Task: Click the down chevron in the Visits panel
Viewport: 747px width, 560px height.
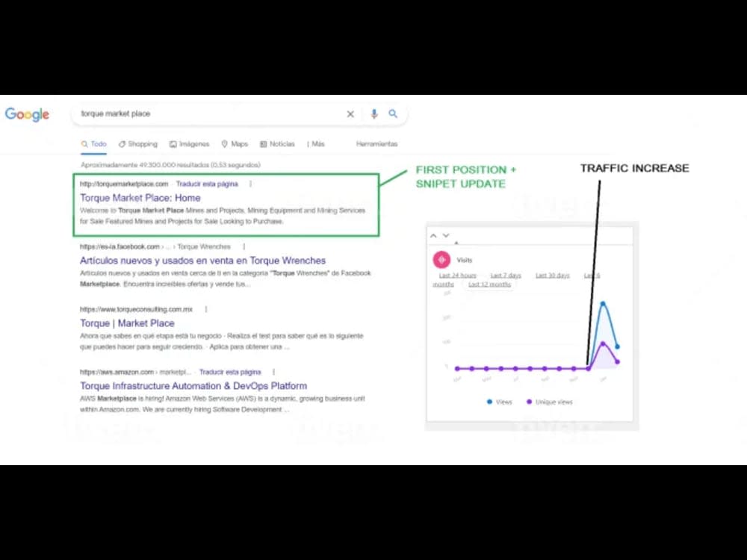Action: click(446, 235)
